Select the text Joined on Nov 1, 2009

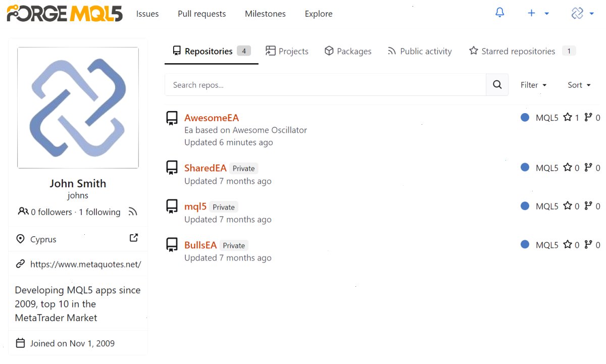[72, 343]
